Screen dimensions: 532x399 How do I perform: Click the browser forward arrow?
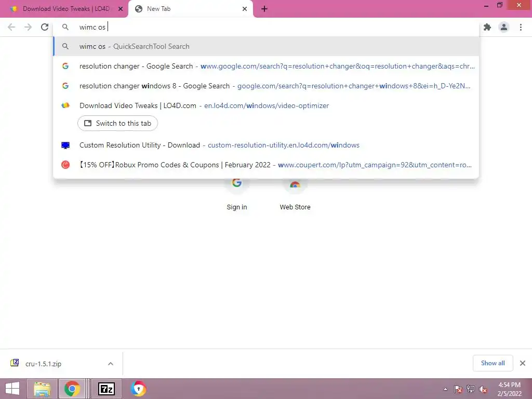pos(28,27)
